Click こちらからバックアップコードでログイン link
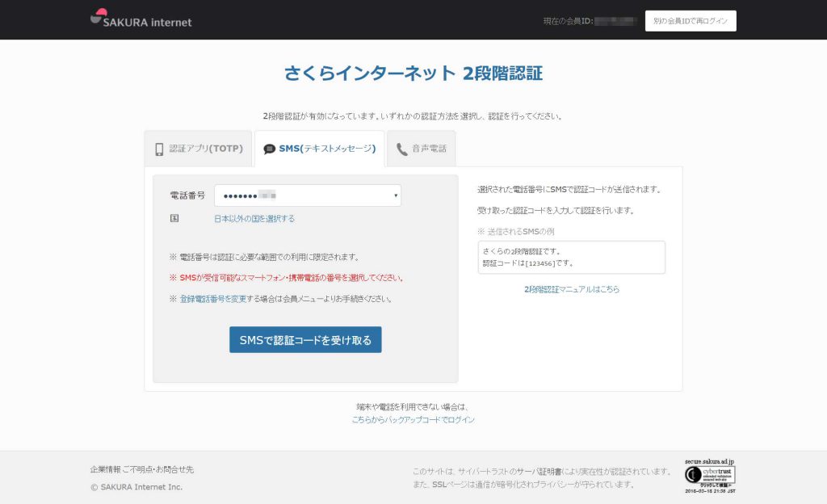Screen dimensions: 827x504 coord(413,420)
